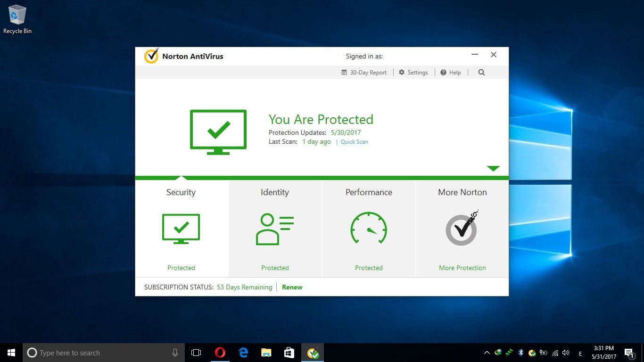The width and height of the screenshot is (644, 362).
Task: Open the Wi-Fi network tray icon
Action: (x=555, y=353)
